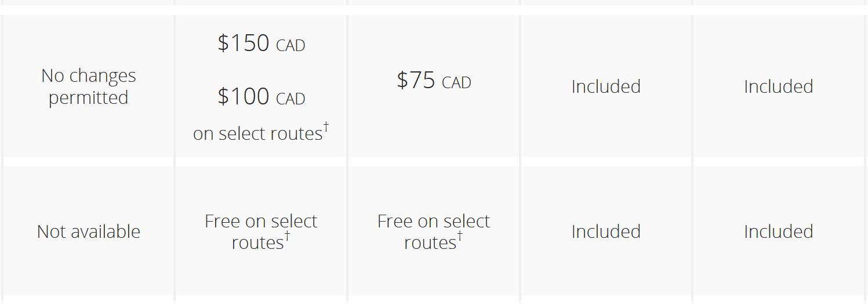Click the dagger footnote under the $100 price

coord(326,126)
